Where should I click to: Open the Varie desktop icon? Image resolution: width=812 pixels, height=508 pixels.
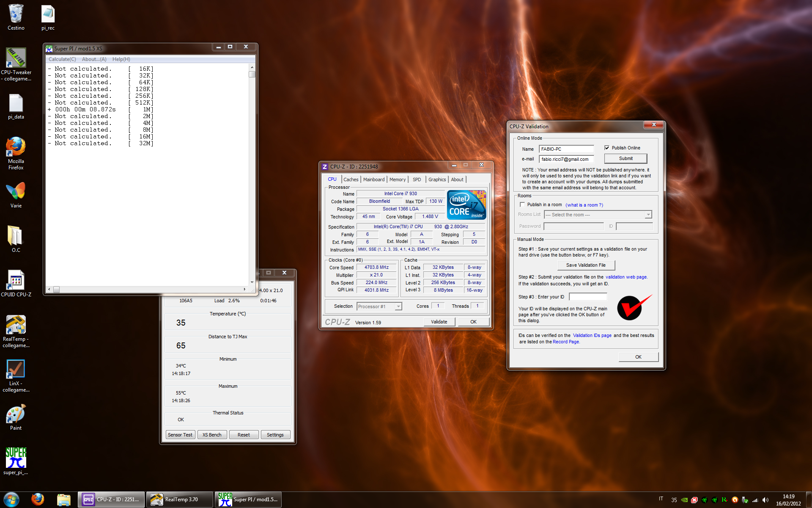click(x=16, y=195)
